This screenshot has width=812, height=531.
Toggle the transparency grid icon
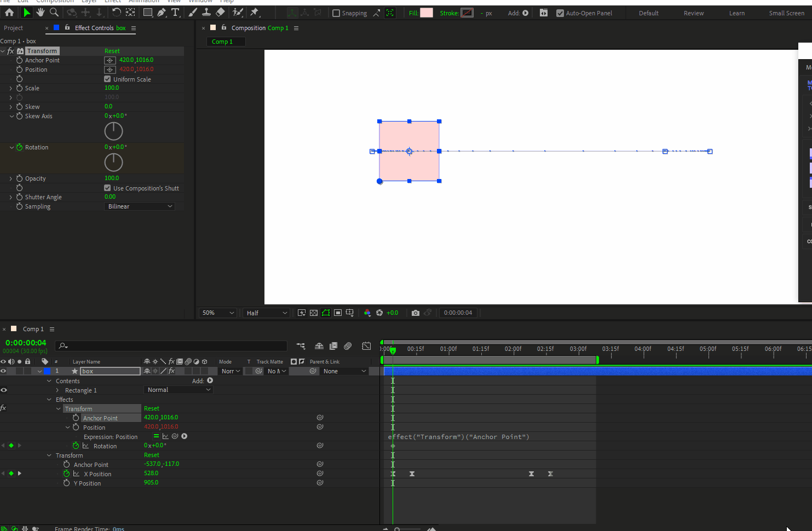click(x=314, y=313)
